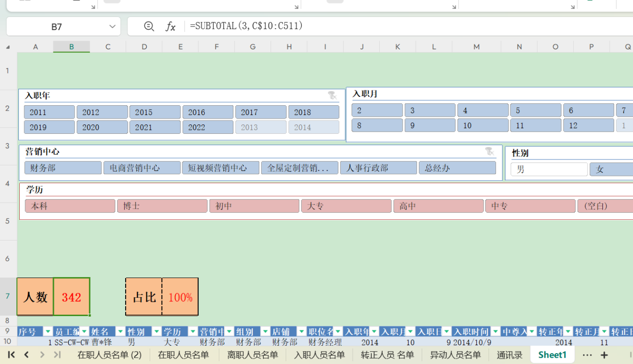
Task: Open the 姓名 column filter dropdown
Action: [x=120, y=331]
